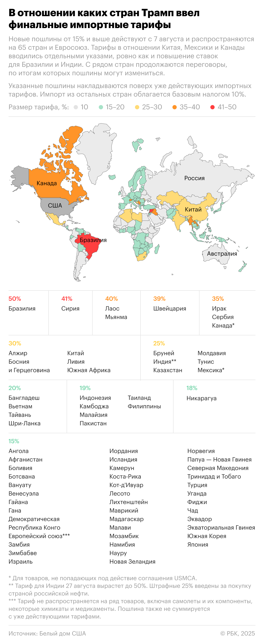Select Южная Африка in the 30% list
This screenshot has width=264, height=644.
click(x=89, y=370)
